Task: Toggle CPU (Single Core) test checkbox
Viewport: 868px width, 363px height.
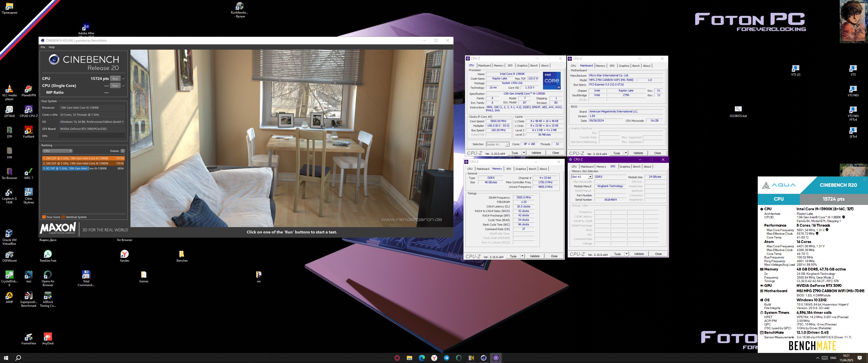Action: click(x=124, y=85)
